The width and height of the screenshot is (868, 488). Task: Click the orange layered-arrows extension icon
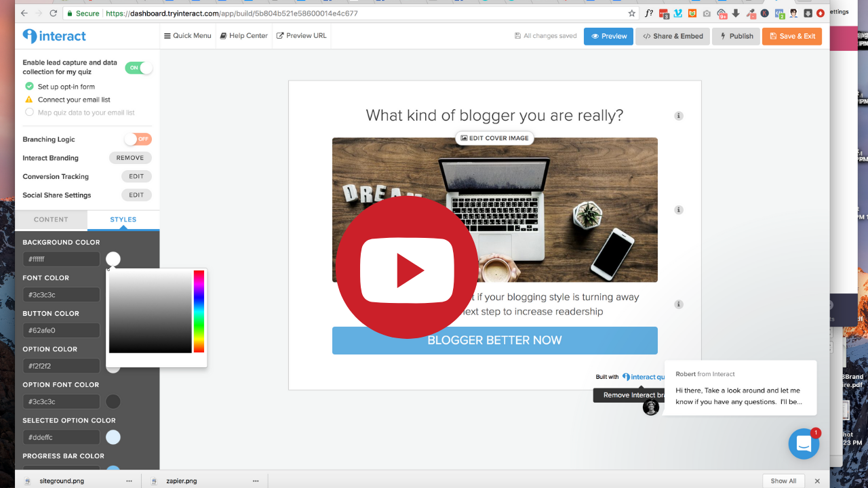[x=692, y=13]
